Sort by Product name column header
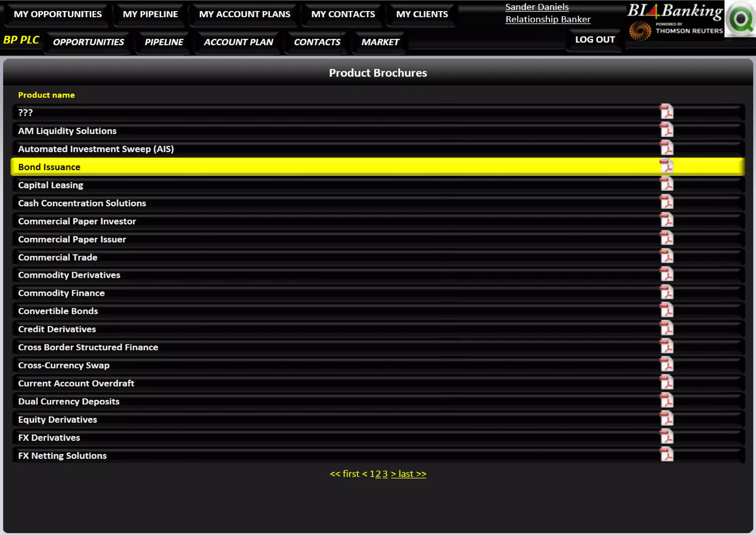Viewport: 756px width, 535px height. (x=47, y=95)
